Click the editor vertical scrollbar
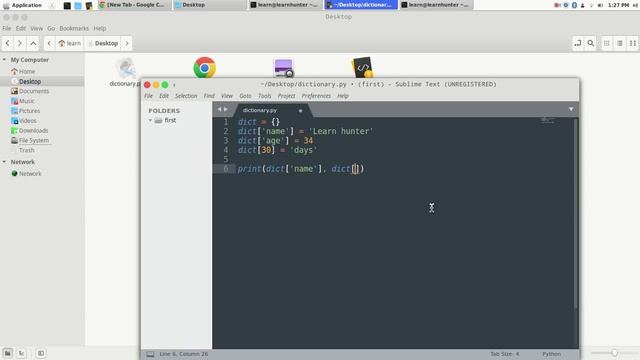The image size is (640, 360). [576, 213]
